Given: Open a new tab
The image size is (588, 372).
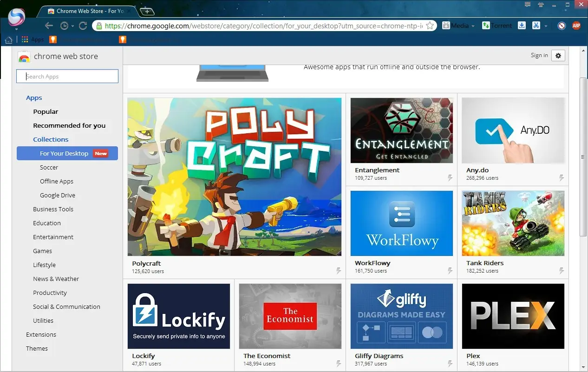Looking at the screenshot, I should (147, 11).
